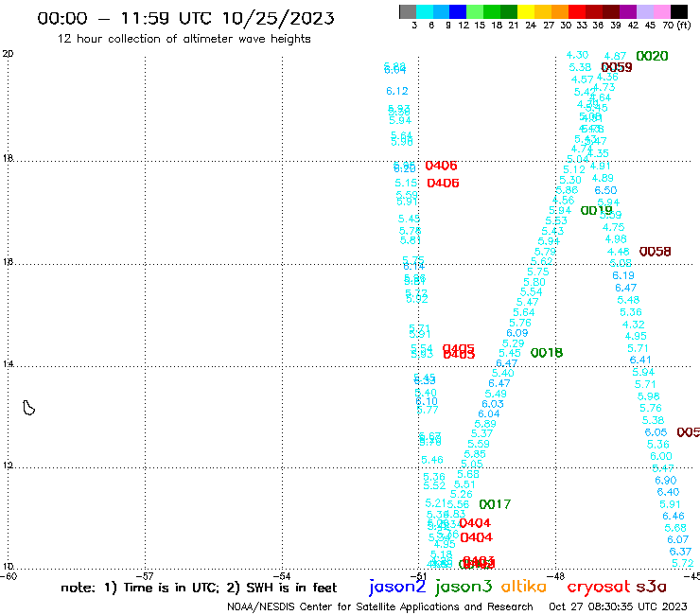Click the 6.19 wave height reading

click(x=623, y=275)
